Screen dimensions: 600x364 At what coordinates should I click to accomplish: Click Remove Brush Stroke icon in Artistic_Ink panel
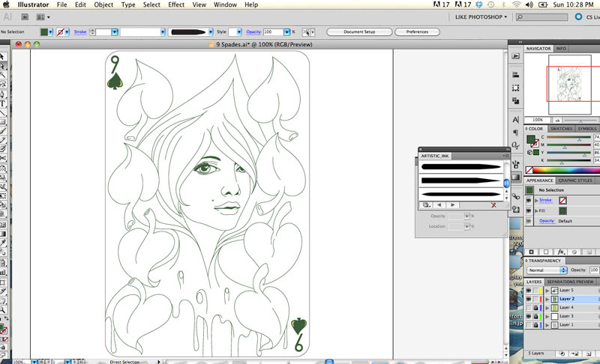493,205
